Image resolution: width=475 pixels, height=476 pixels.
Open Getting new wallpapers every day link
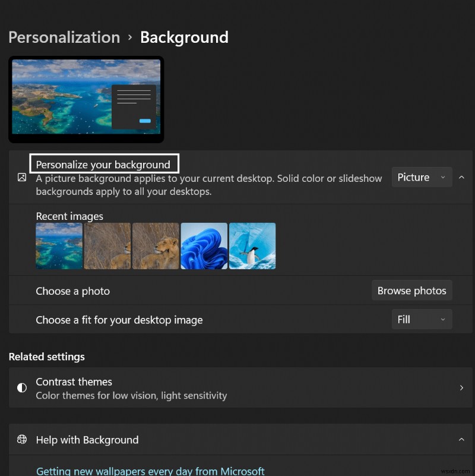point(150,471)
